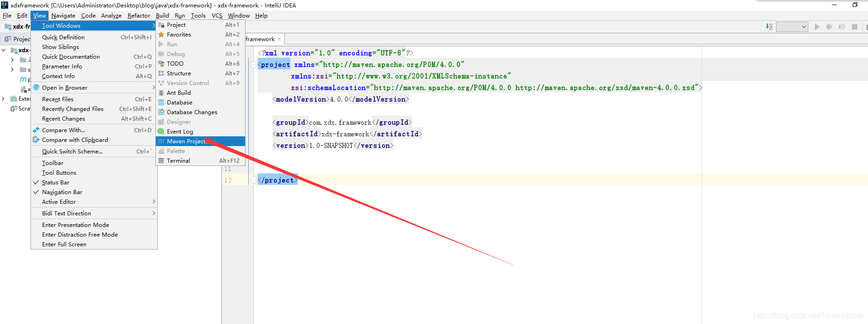Image resolution: width=868 pixels, height=324 pixels.
Task: Select Parameter Info entry
Action: [x=94, y=67]
